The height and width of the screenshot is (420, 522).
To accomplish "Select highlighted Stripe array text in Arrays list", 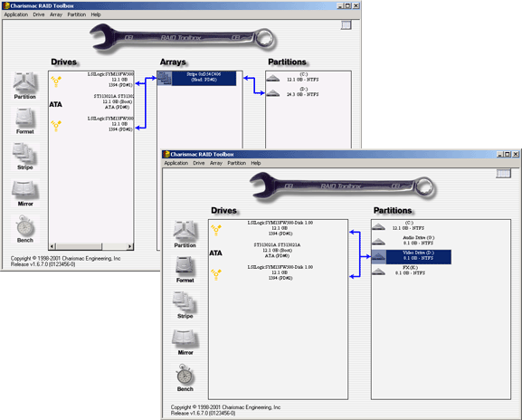I will (204, 77).
